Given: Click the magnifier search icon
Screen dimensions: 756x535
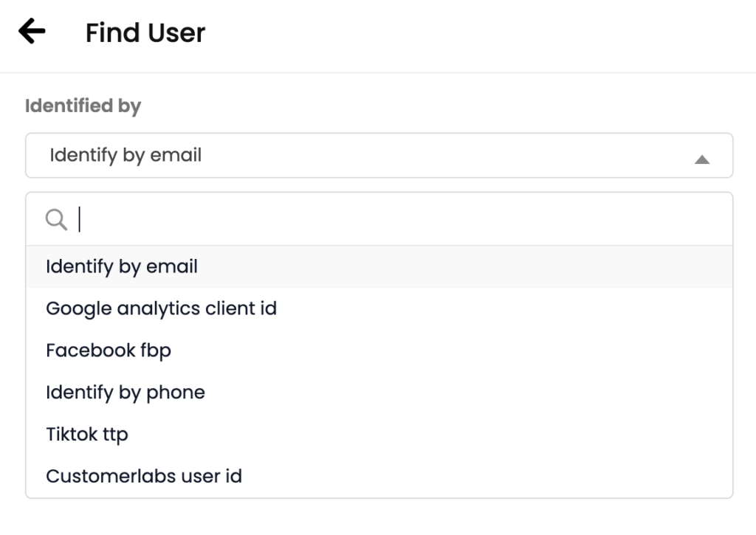Looking at the screenshot, I should point(56,219).
